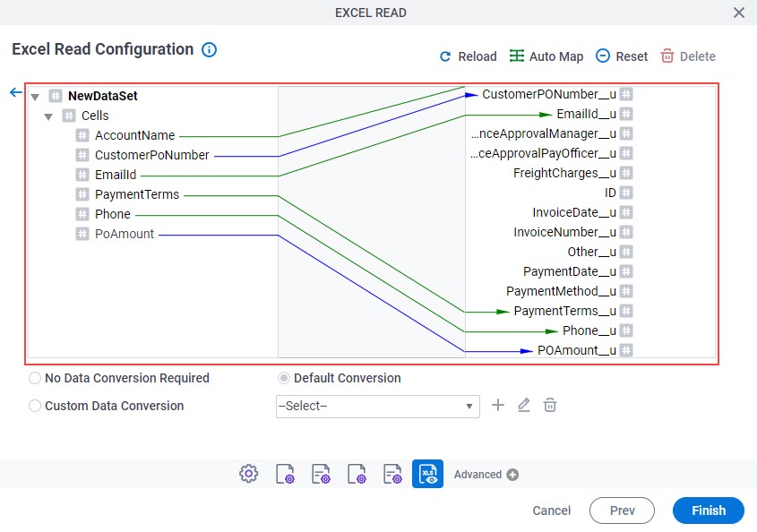This screenshot has height=532, width=757.
Task: Open the second bottom tab with a plain document gear icon
Action: (x=285, y=474)
